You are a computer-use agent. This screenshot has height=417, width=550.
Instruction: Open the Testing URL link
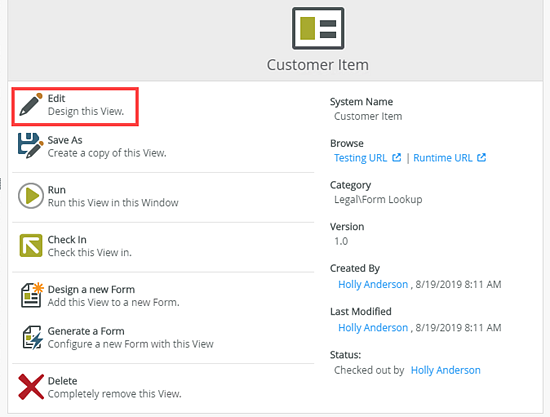[360, 158]
